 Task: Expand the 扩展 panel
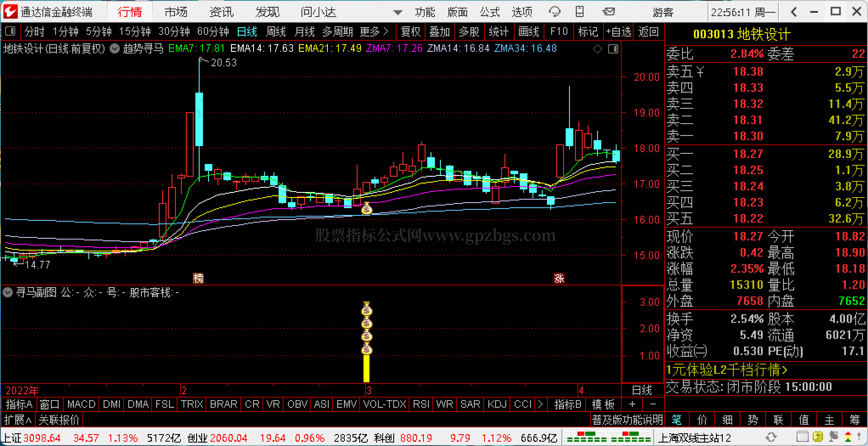(x=18, y=420)
